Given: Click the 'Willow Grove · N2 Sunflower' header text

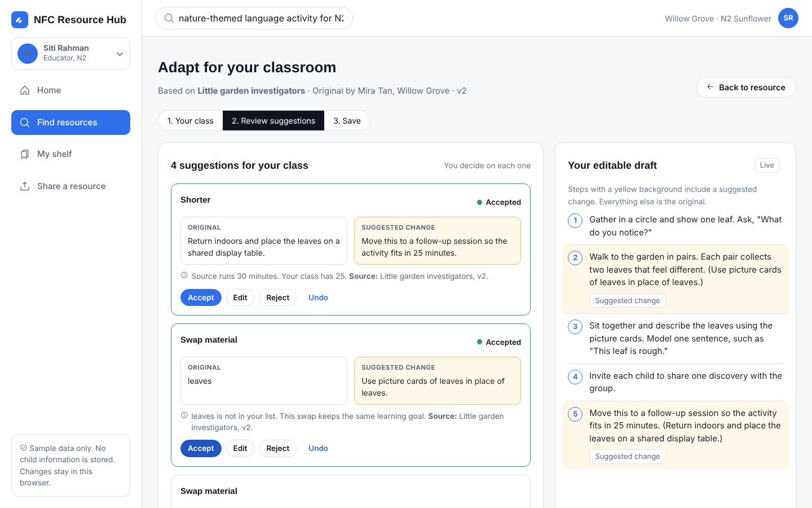Looking at the screenshot, I should (718, 19).
